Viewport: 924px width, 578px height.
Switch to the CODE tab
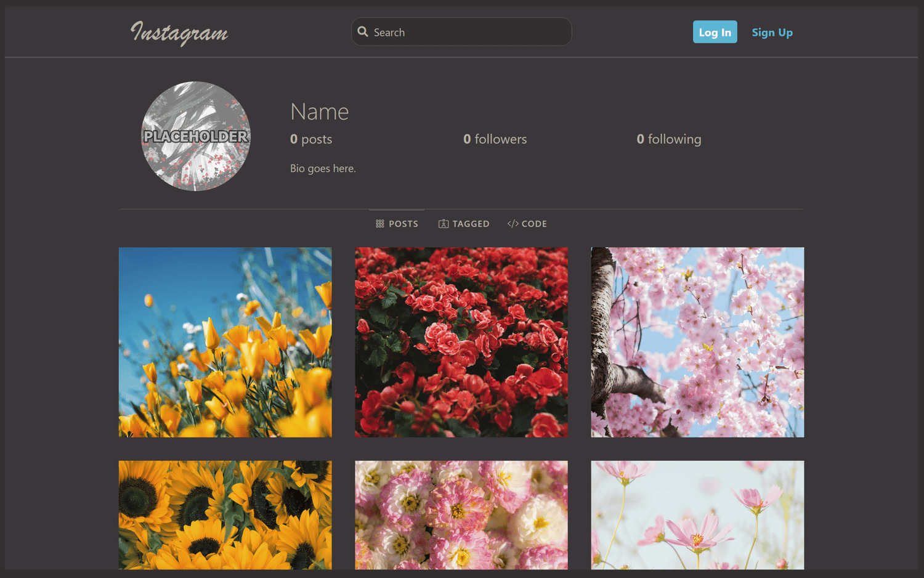tap(527, 224)
